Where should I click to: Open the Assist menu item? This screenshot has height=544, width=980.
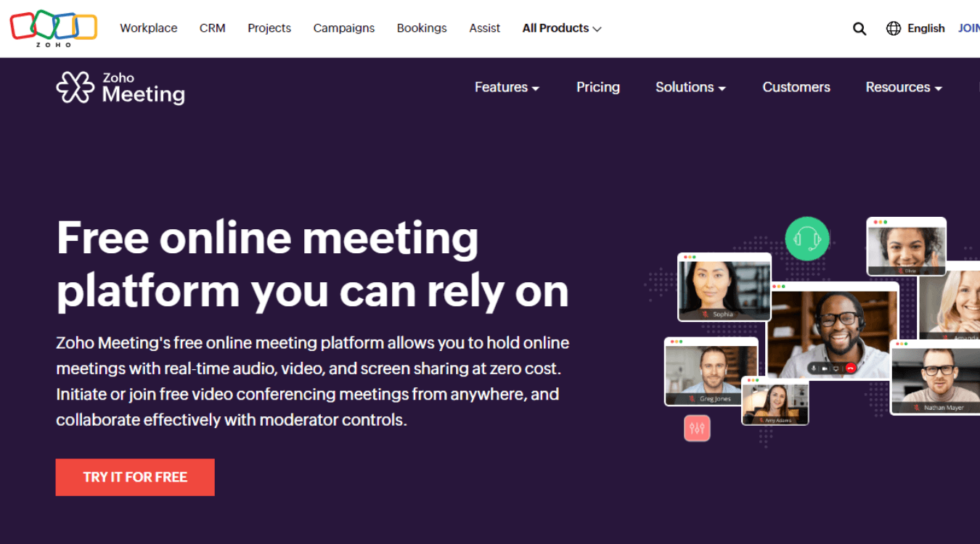point(485,28)
